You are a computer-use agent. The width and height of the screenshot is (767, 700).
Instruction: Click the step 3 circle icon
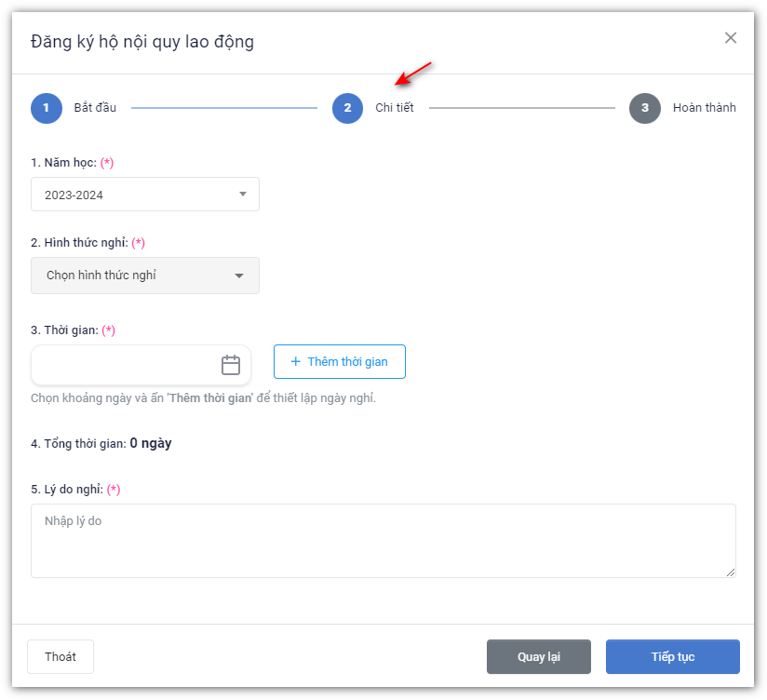[x=644, y=108]
